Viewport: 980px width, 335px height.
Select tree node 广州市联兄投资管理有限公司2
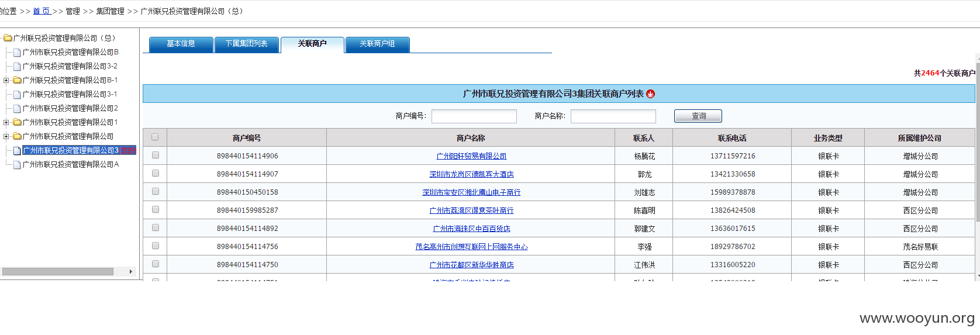pyautogui.click(x=71, y=108)
